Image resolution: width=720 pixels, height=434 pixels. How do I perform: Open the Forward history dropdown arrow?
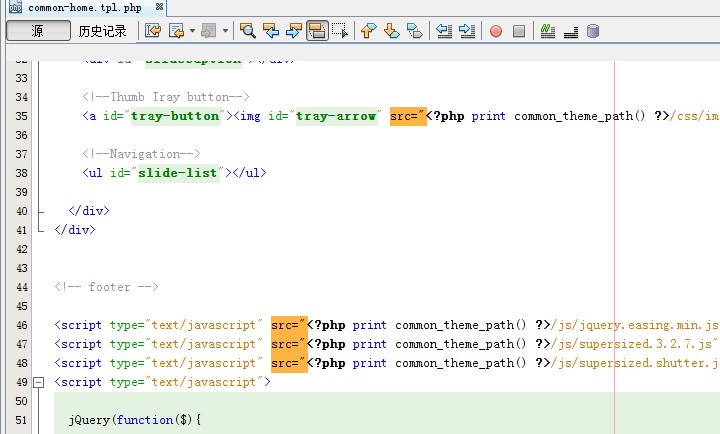(225, 31)
